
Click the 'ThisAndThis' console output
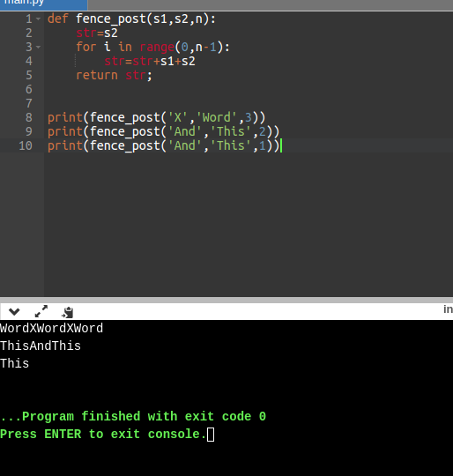(x=41, y=346)
